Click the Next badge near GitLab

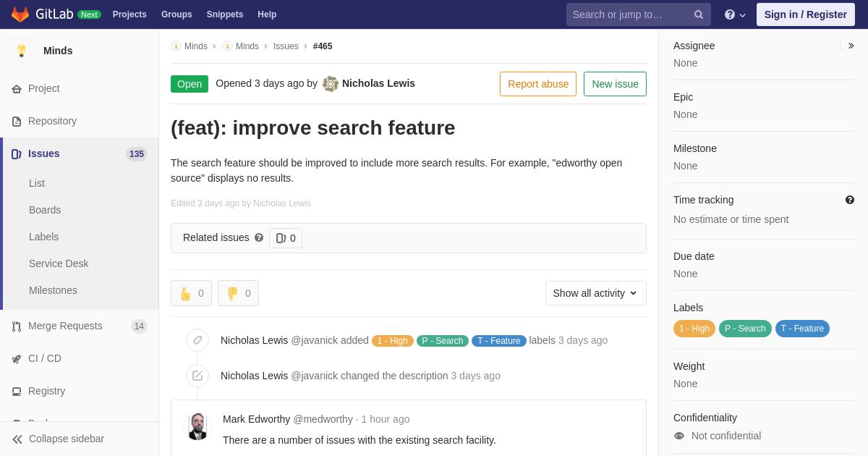[x=89, y=14]
